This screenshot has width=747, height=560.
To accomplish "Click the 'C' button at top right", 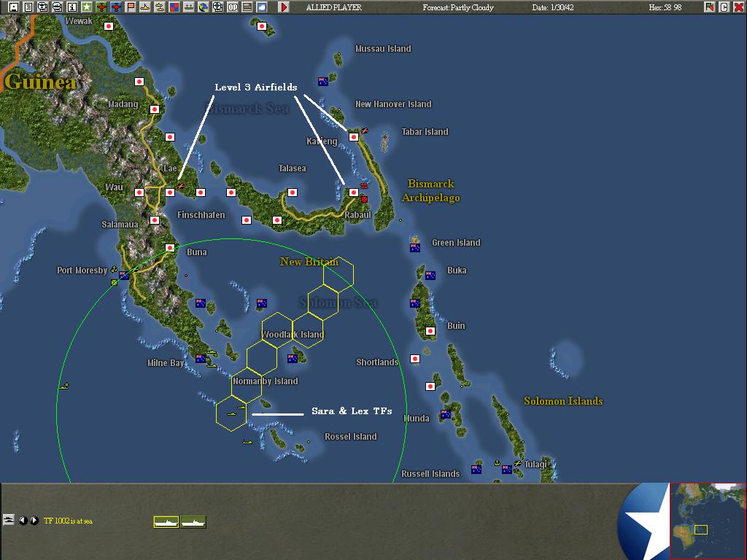I will 724,7.
